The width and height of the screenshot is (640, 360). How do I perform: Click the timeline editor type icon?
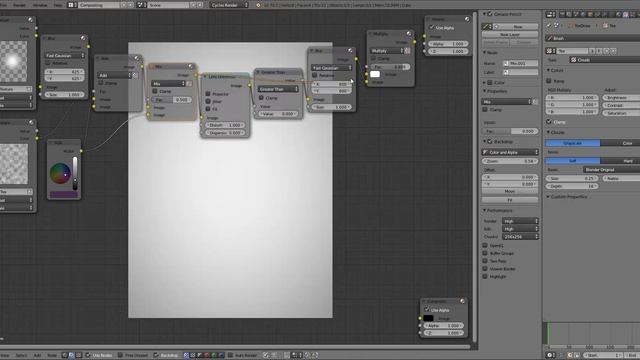550,355
